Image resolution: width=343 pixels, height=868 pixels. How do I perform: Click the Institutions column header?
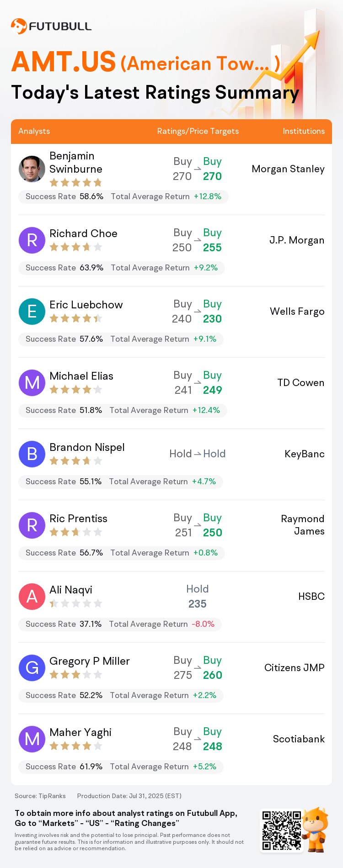304,131
